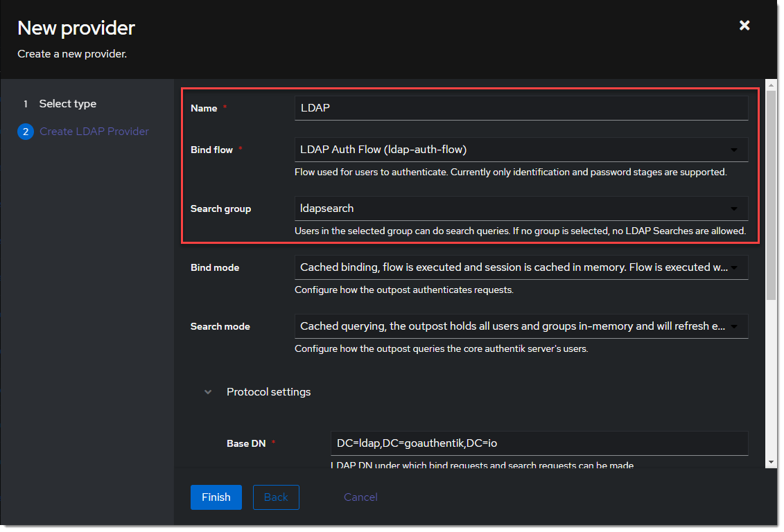Click the Cancel link

360,497
